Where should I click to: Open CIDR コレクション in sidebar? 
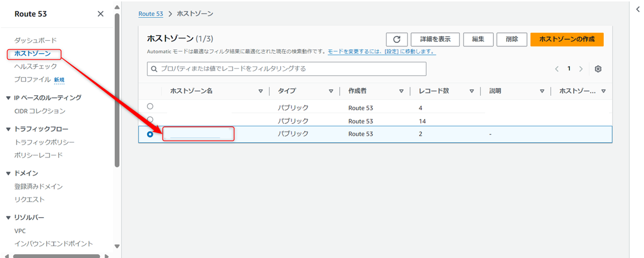(40, 111)
